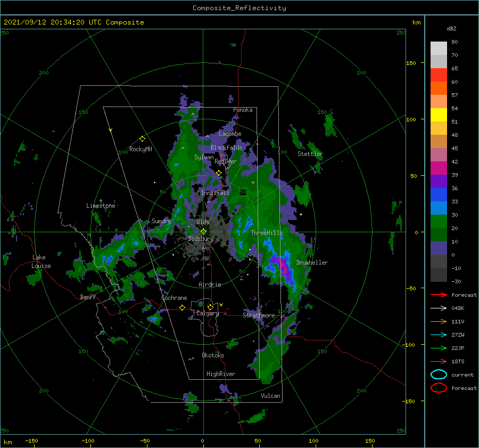Click the RockyMH label

[141, 149]
